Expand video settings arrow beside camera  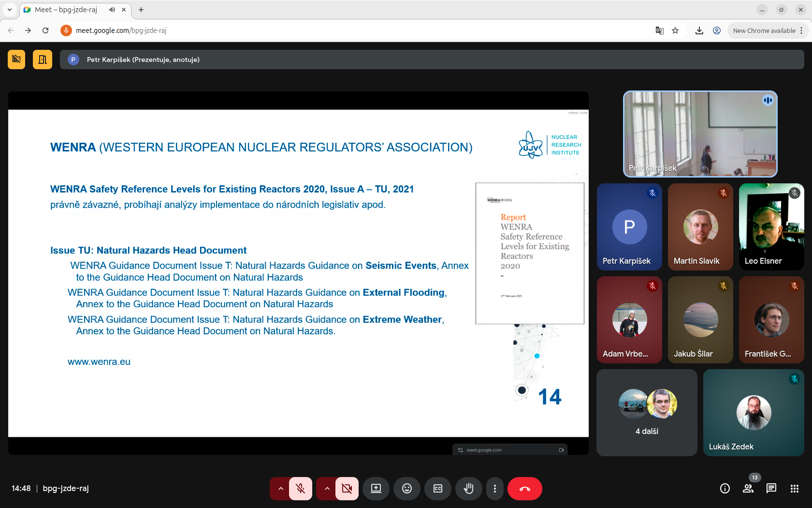point(327,489)
